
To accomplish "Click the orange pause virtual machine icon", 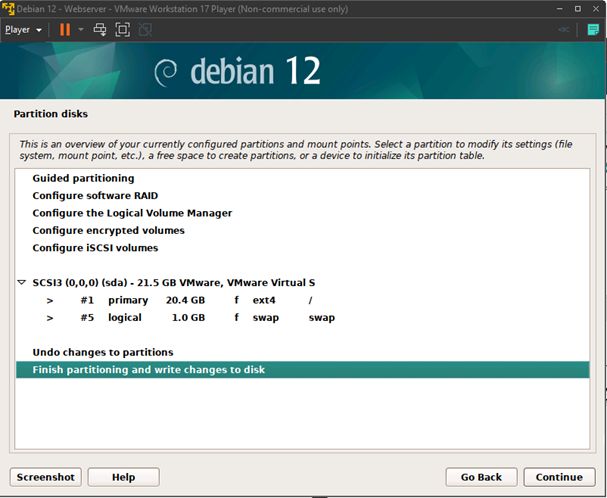I will click(x=65, y=30).
